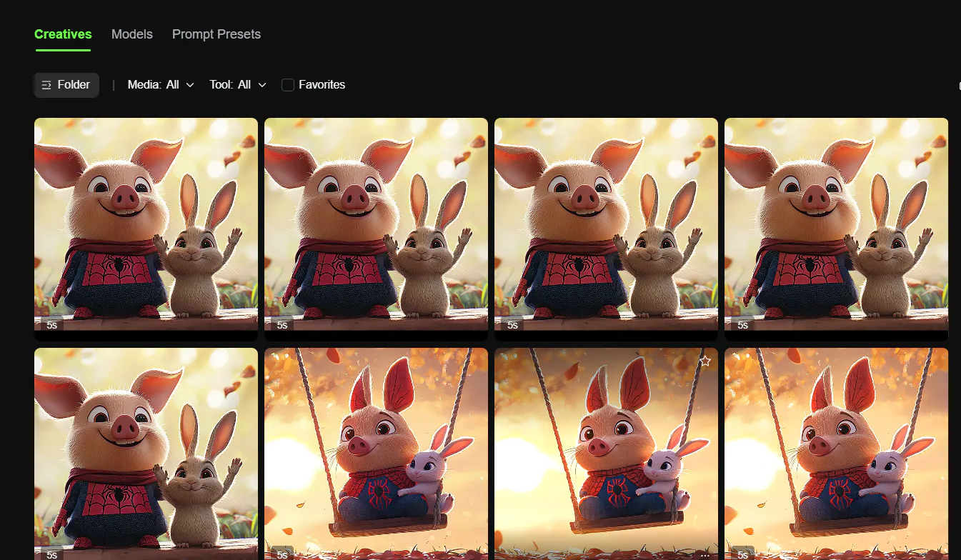Image resolution: width=961 pixels, height=560 pixels.
Task: Open the Folder panel button
Action: [x=66, y=85]
